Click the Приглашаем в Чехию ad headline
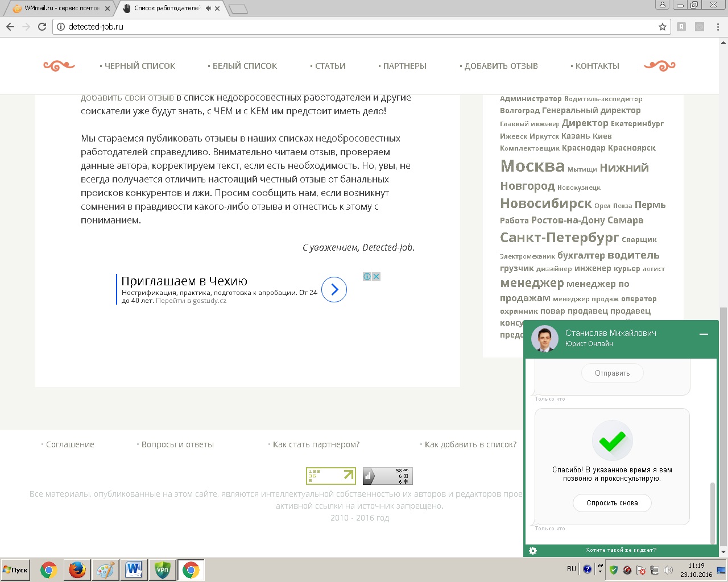Image resolution: width=728 pixels, height=582 pixels. pyautogui.click(x=184, y=281)
